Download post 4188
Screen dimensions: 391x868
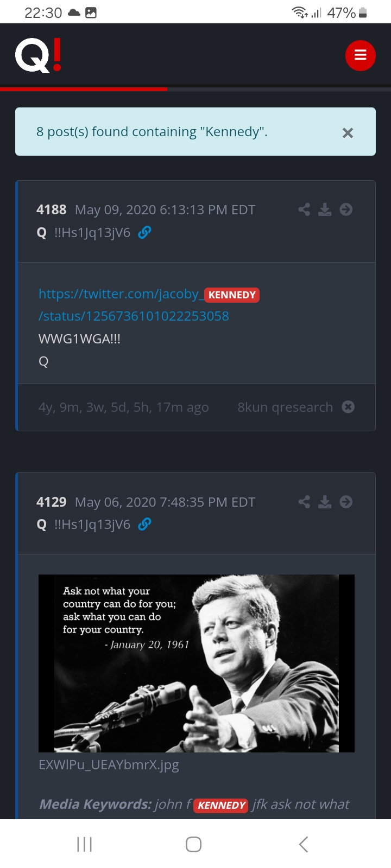click(x=325, y=209)
